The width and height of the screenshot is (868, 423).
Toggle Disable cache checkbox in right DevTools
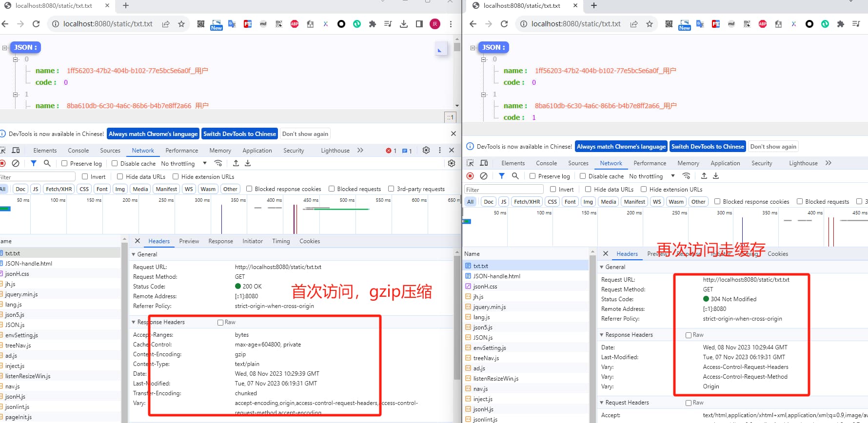click(582, 176)
